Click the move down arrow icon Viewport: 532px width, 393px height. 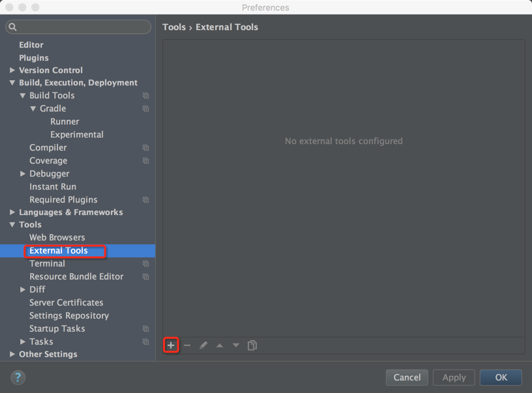click(236, 345)
